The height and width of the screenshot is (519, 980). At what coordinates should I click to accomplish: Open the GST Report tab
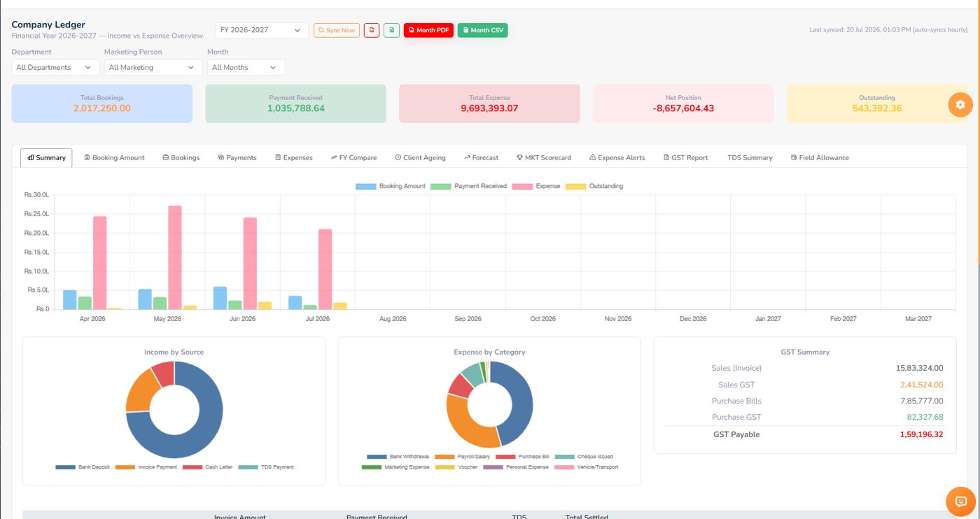pyautogui.click(x=685, y=157)
